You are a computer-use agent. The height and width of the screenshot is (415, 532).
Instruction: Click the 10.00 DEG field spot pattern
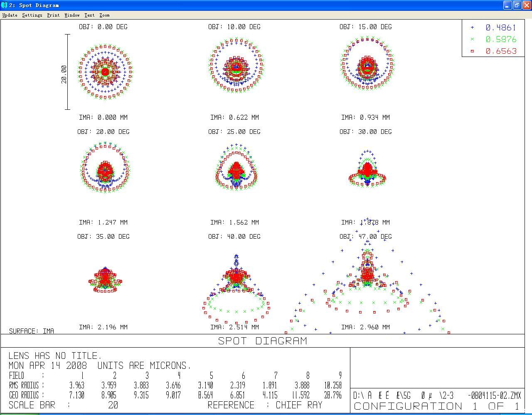click(236, 66)
